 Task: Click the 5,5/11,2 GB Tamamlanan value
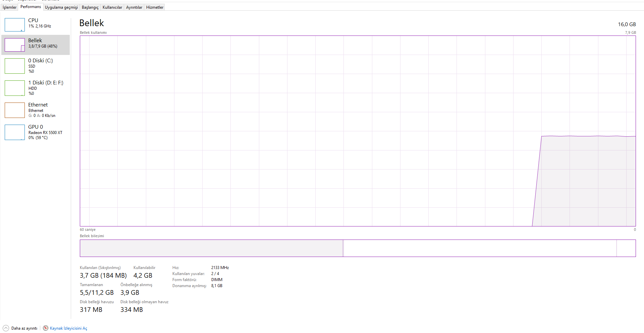[x=97, y=293]
